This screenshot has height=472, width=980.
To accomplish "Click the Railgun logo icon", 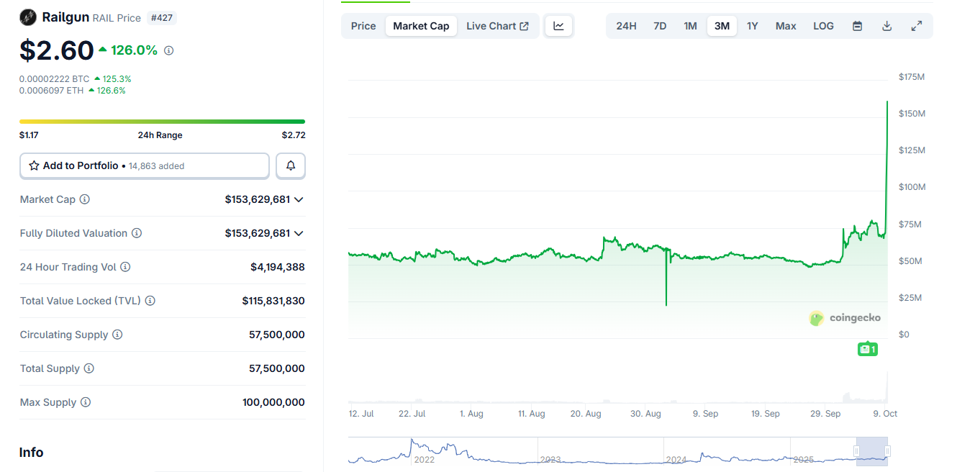I will coord(28,17).
